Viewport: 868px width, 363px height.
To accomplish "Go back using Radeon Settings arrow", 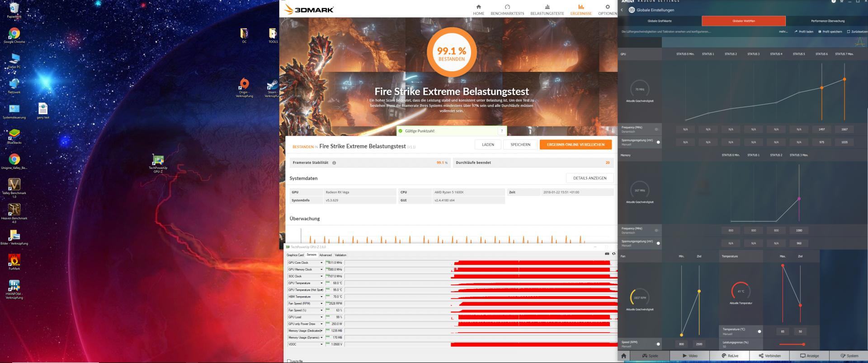I will (x=622, y=10).
